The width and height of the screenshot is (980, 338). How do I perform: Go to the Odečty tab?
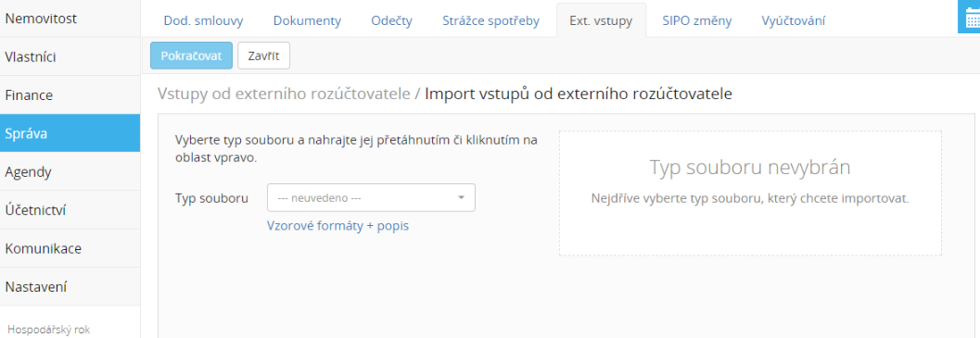coord(391,20)
